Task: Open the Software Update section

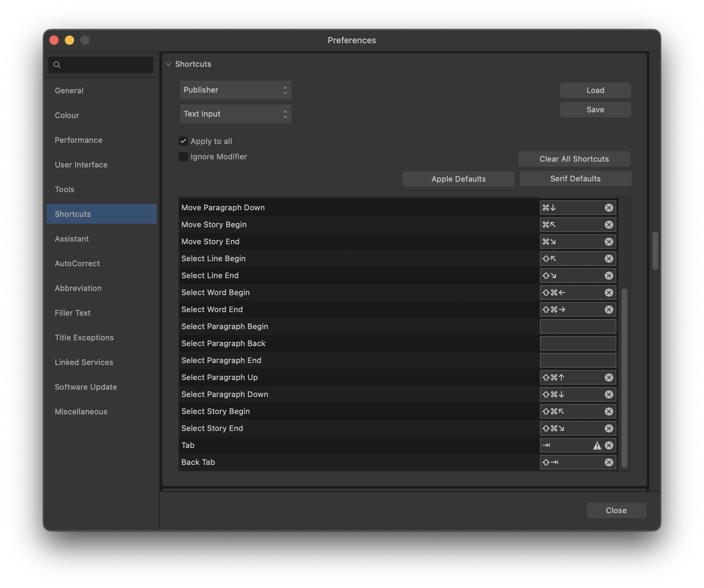Action: [x=86, y=387]
